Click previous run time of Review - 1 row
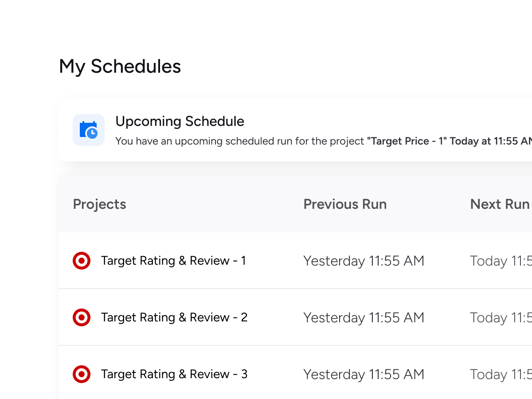532x399 pixels. (x=364, y=261)
